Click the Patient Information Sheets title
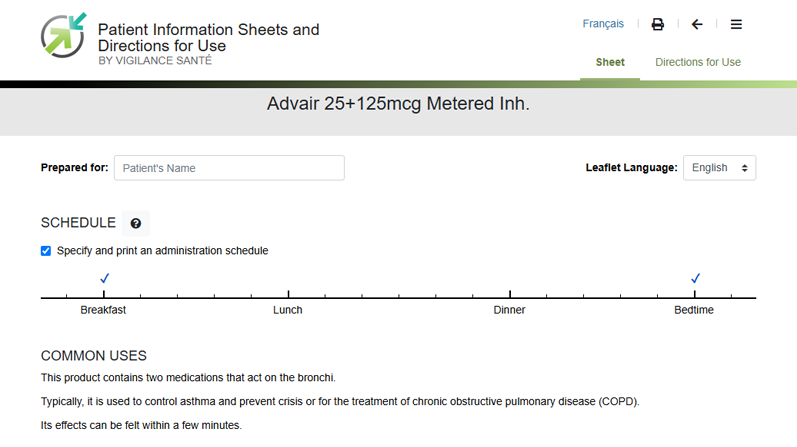This screenshot has width=797, height=447. (x=208, y=37)
